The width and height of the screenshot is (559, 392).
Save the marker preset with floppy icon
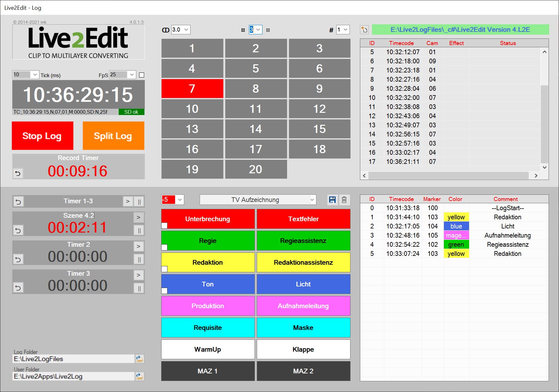332,200
